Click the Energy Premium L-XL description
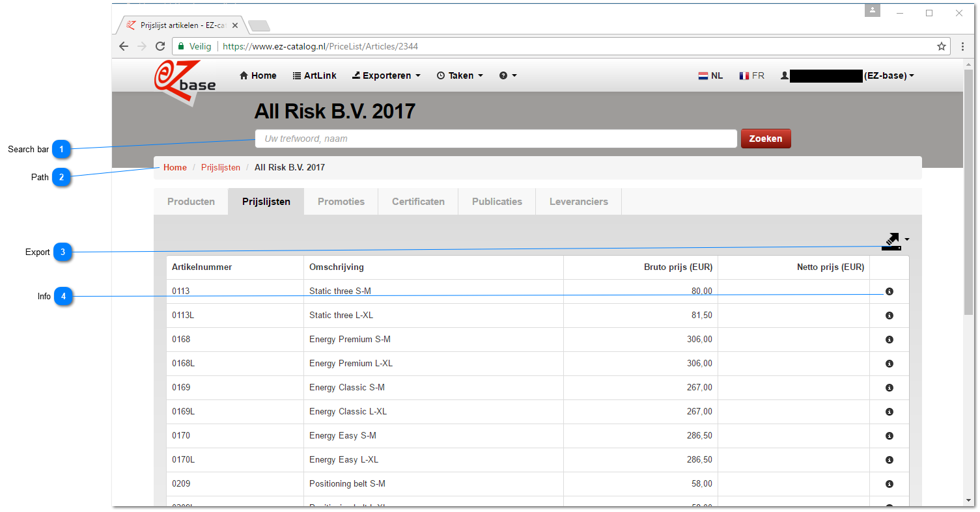This screenshot has width=980, height=512. tap(351, 364)
